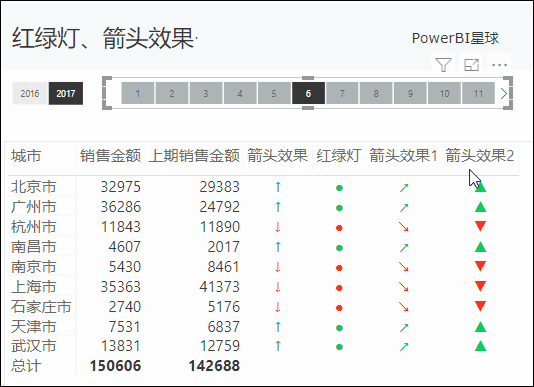Sort by 销售金额 column header

[x=110, y=156]
